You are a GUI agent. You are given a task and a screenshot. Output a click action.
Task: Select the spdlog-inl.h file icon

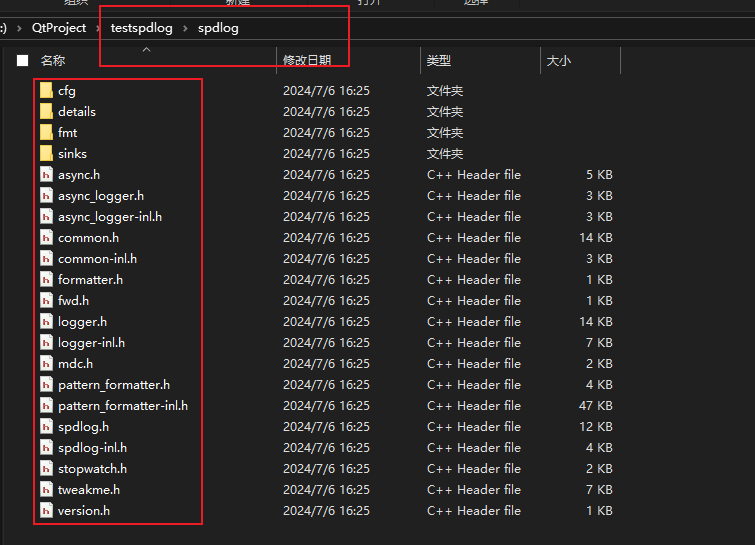[x=46, y=448]
